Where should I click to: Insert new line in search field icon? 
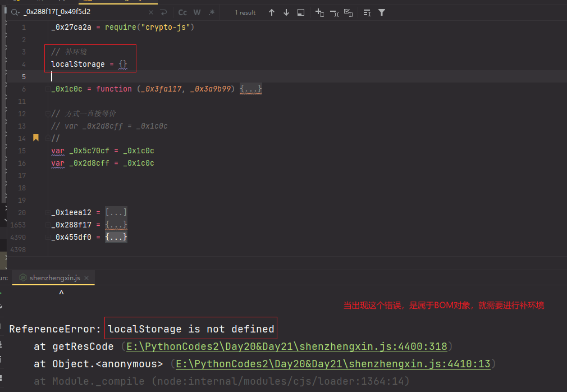tap(164, 12)
